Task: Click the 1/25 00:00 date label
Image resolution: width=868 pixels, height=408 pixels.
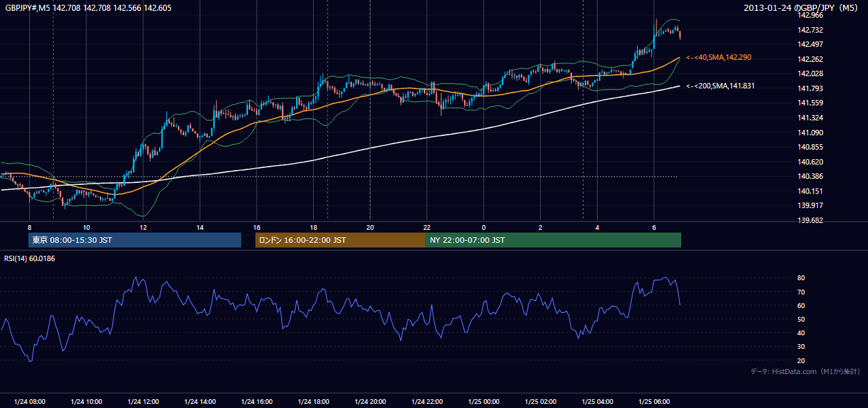Action: [x=484, y=402]
